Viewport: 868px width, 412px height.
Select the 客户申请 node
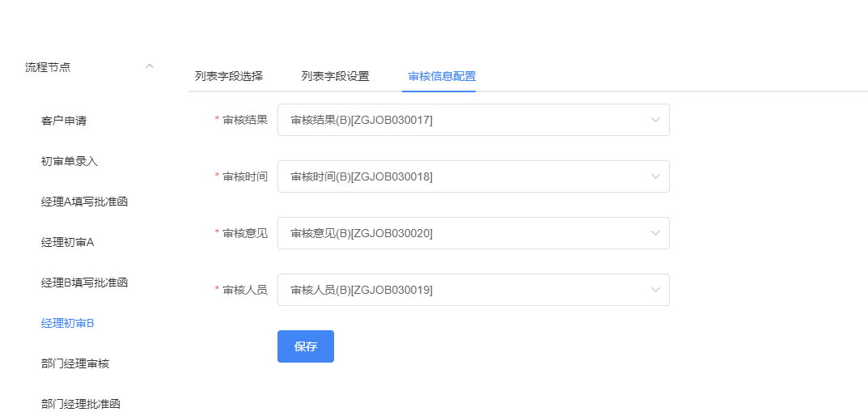(64, 121)
